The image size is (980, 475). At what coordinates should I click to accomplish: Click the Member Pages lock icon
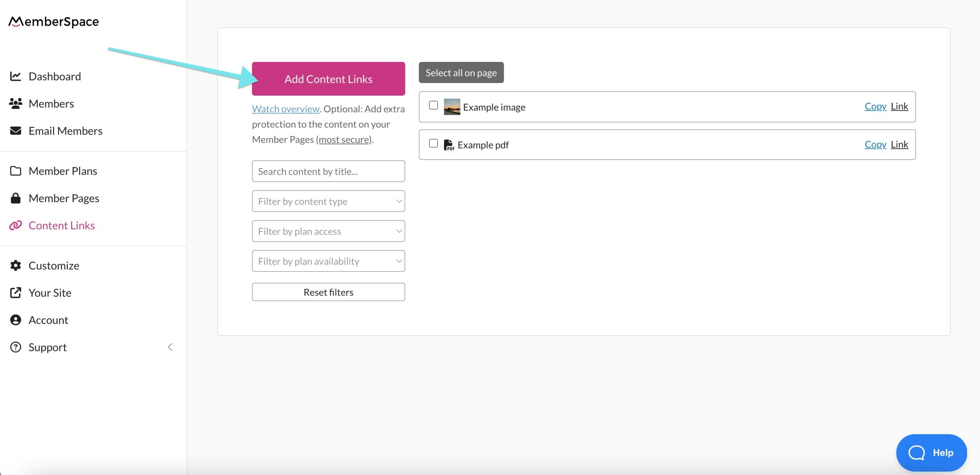pyautogui.click(x=15, y=198)
